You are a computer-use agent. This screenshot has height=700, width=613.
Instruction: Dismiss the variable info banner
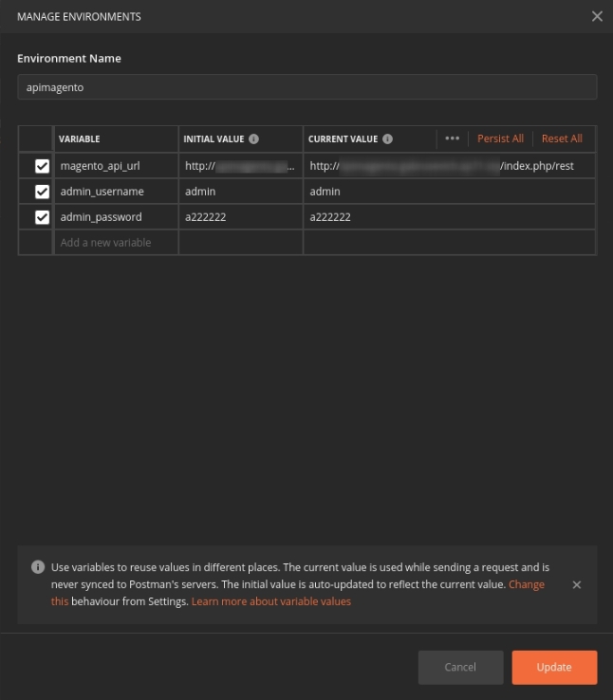tap(577, 585)
